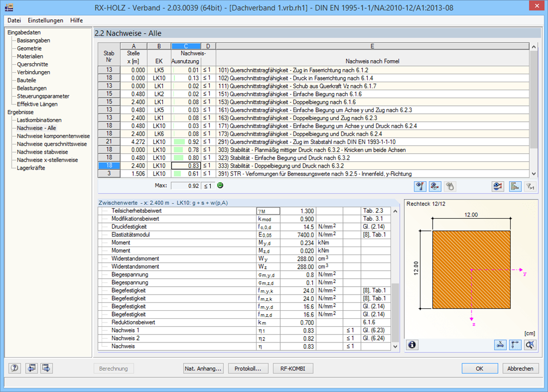Select row 391 STR Verformungen nach 9.2.5

pos(314,174)
